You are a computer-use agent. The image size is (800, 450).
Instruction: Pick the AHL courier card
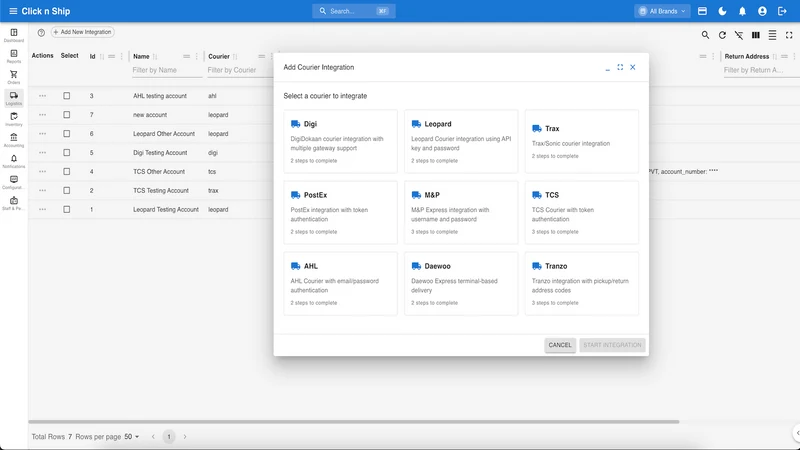point(340,284)
